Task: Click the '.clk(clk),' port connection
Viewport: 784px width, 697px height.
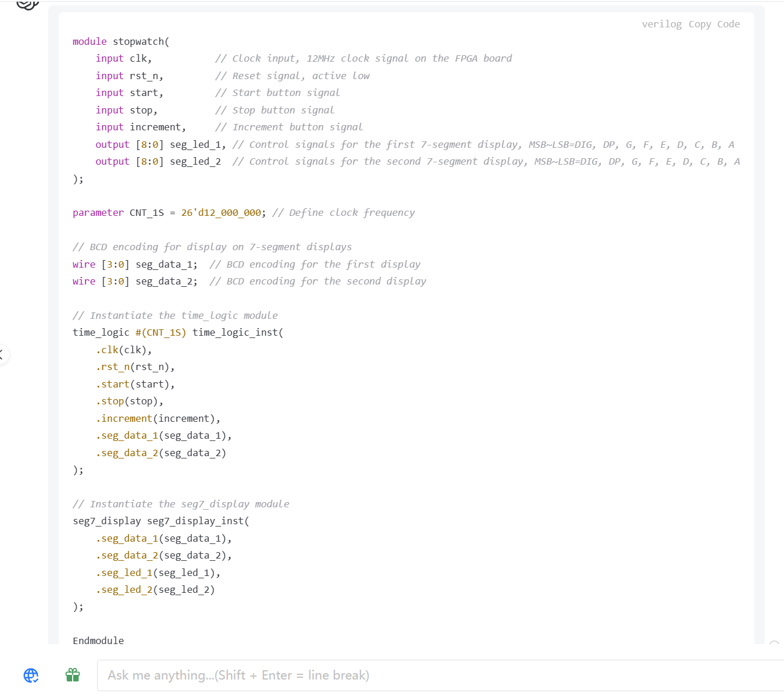Action: 124,350
